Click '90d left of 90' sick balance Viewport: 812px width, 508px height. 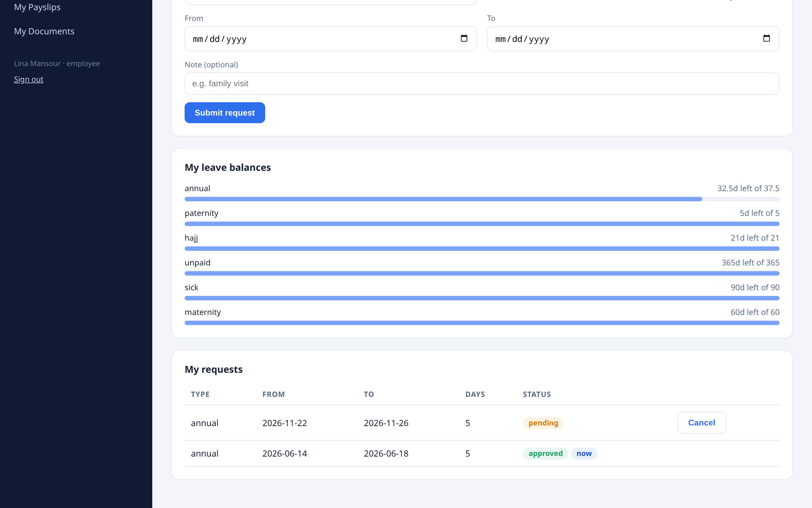click(x=755, y=288)
